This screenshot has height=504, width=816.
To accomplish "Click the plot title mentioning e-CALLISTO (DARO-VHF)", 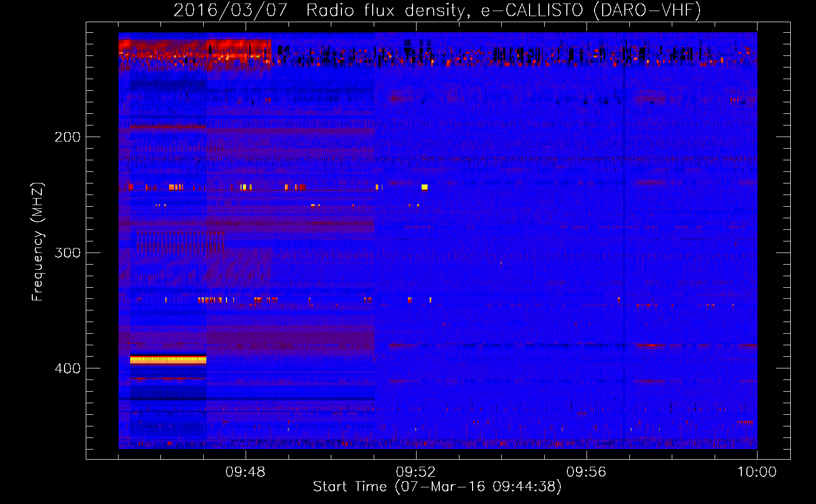I will point(437,10).
